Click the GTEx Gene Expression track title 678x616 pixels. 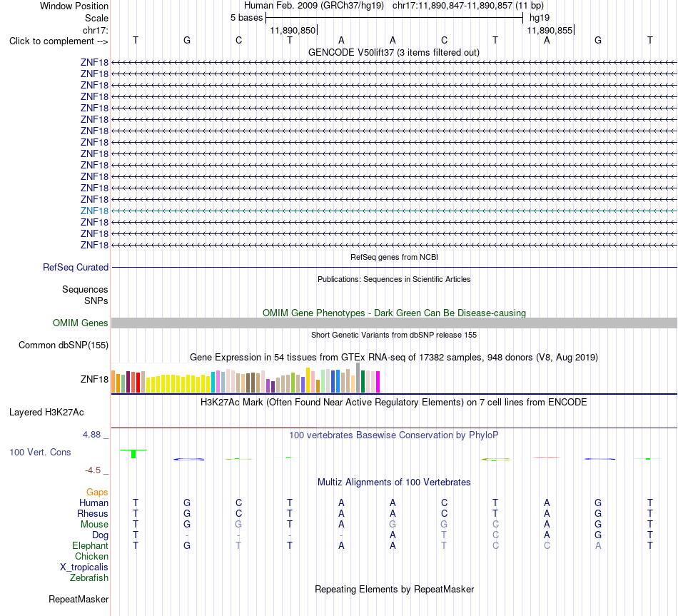point(394,358)
